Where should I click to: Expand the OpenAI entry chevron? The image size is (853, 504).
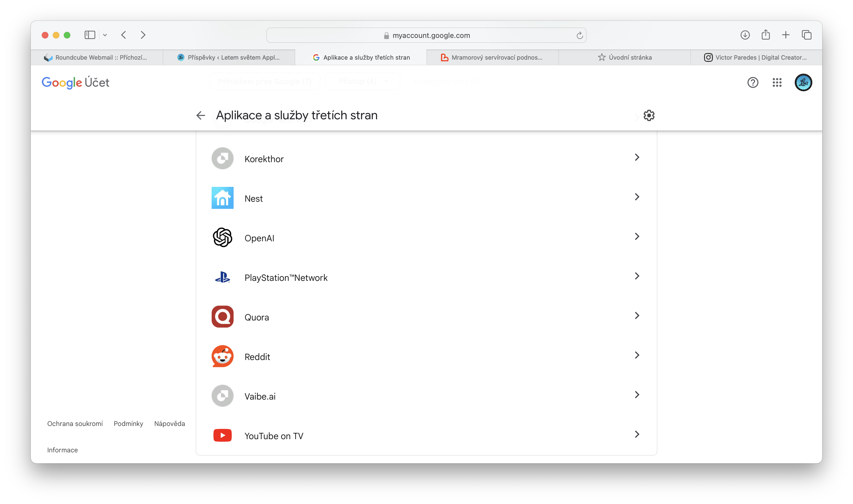tap(637, 236)
